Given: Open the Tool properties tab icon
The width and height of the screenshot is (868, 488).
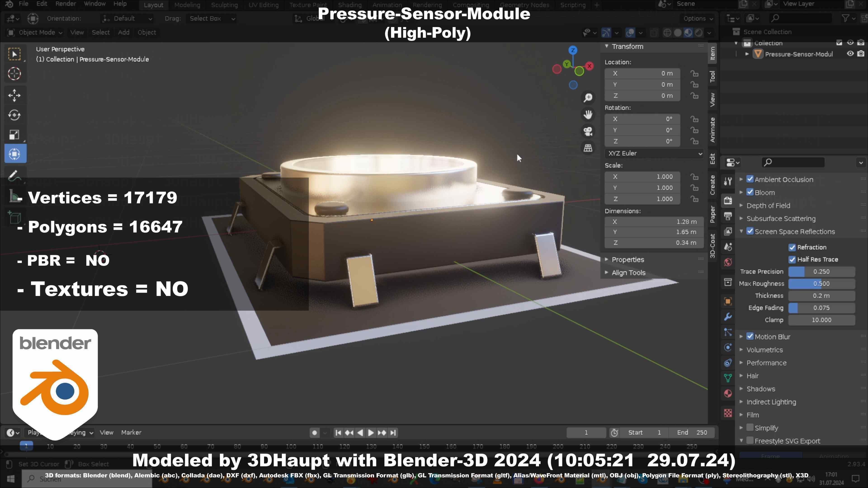Looking at the screenshot, I should (x=728, y=181).
